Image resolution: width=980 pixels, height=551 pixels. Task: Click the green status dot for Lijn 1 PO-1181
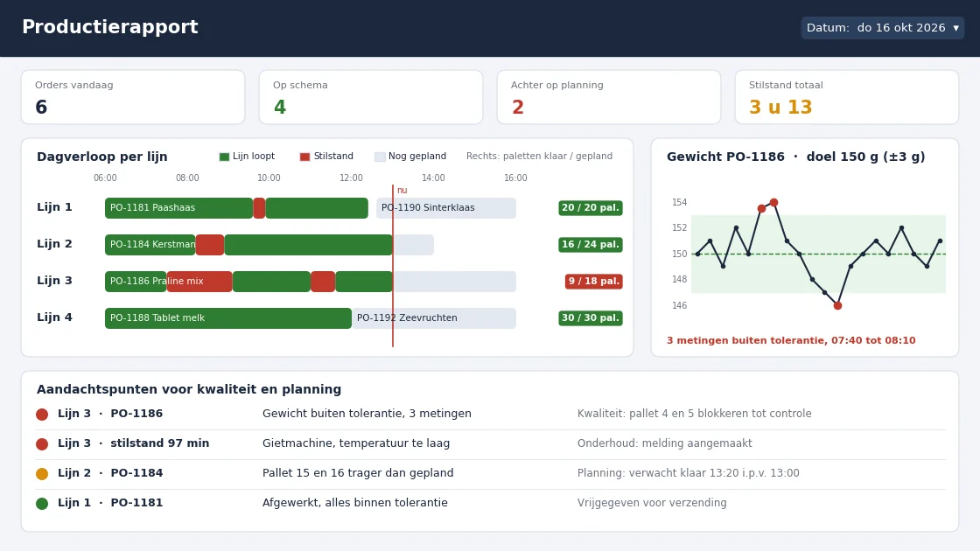pos(42,504)
